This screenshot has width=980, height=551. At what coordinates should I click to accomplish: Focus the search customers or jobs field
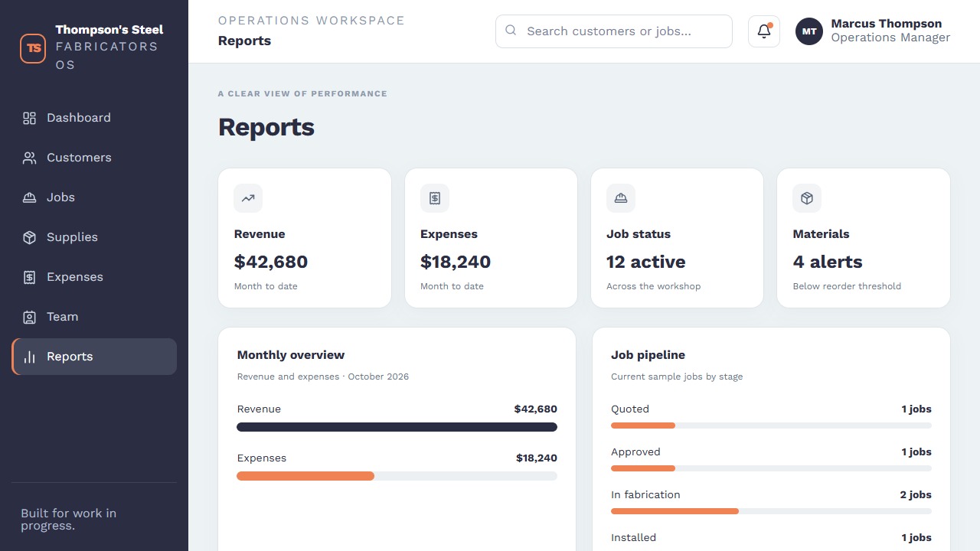pos(614,31)
